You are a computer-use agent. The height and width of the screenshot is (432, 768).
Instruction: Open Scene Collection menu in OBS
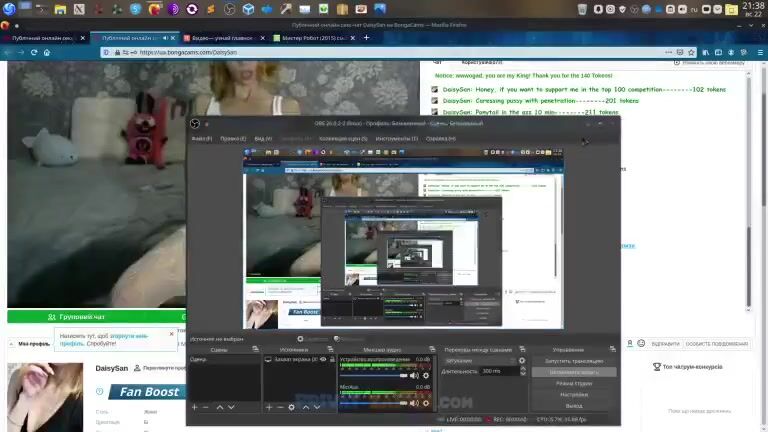pos(342,138)
